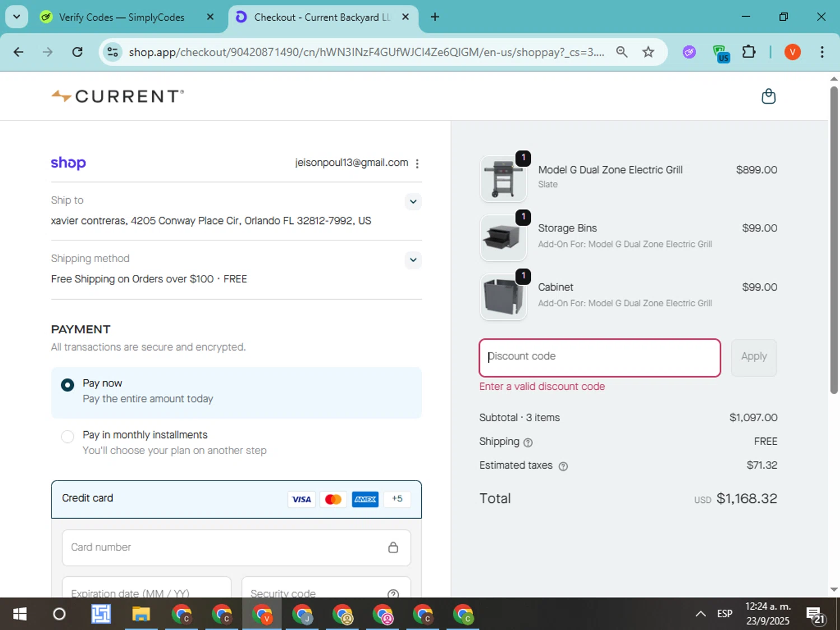The image size is (840, 630).
Task: Click the shipping address text for xavier contreras
Action: coord(211,221)
